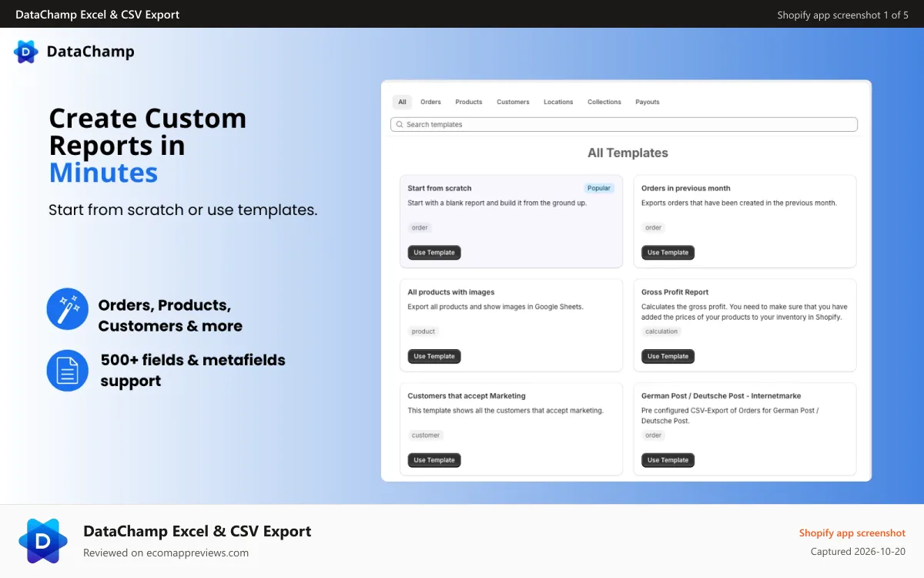Click Shopify app screenshot 1 of 5 text
Screen dimensions: 924x578
[x=843, y=15]
